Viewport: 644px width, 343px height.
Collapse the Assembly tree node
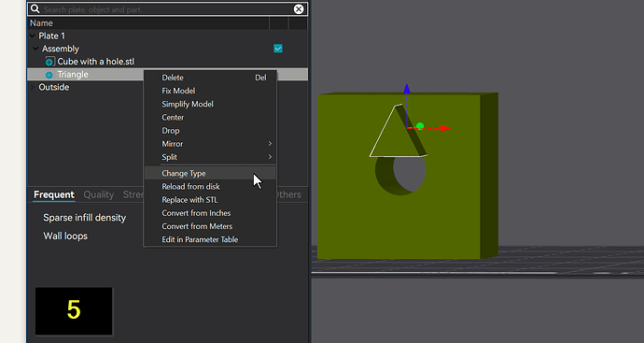(x=35, y=49)
